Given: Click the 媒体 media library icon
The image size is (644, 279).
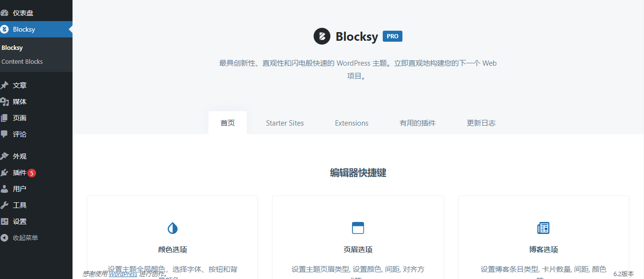Looking at the screenshot, I should [6, 101].
